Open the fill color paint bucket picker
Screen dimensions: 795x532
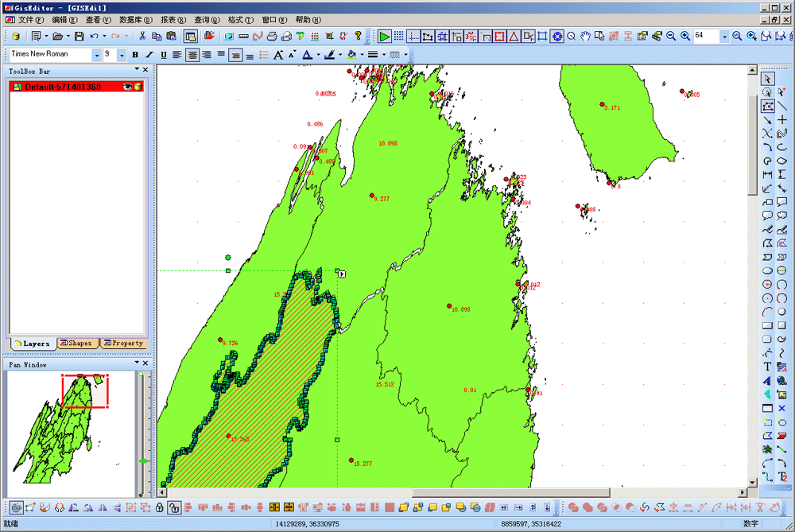(x=351, y=55)
